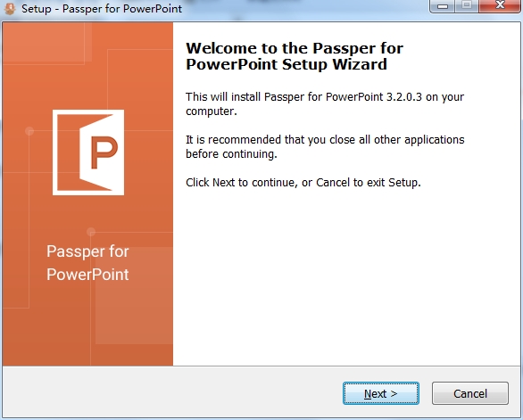This screenshot has height=420, width=523.
Task: Click the disabled maximize button
Action: (x=467, y=5)
